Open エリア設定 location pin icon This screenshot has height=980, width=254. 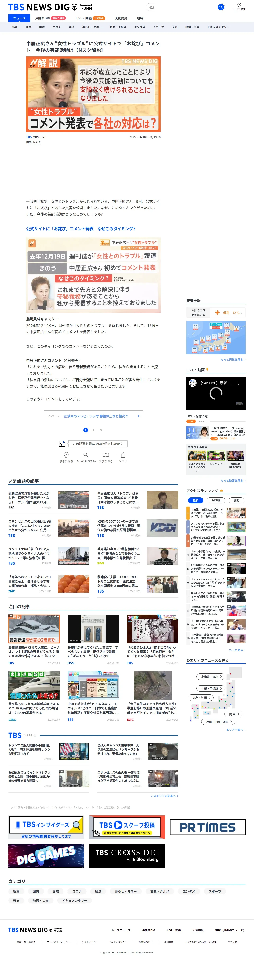[239, 5]
